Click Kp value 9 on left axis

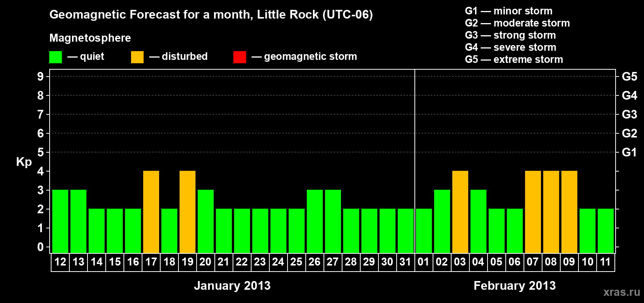pyautogui.click(x=41, y=77)
